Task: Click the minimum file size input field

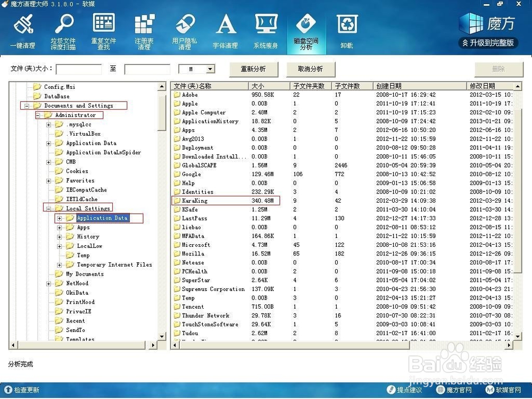Action: [79, 69]
